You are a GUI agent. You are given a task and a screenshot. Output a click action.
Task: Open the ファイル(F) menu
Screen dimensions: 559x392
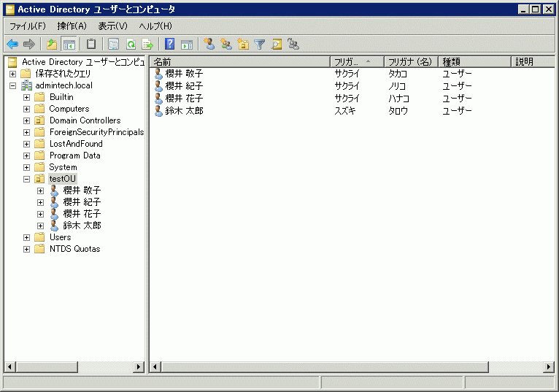(28, 26)
